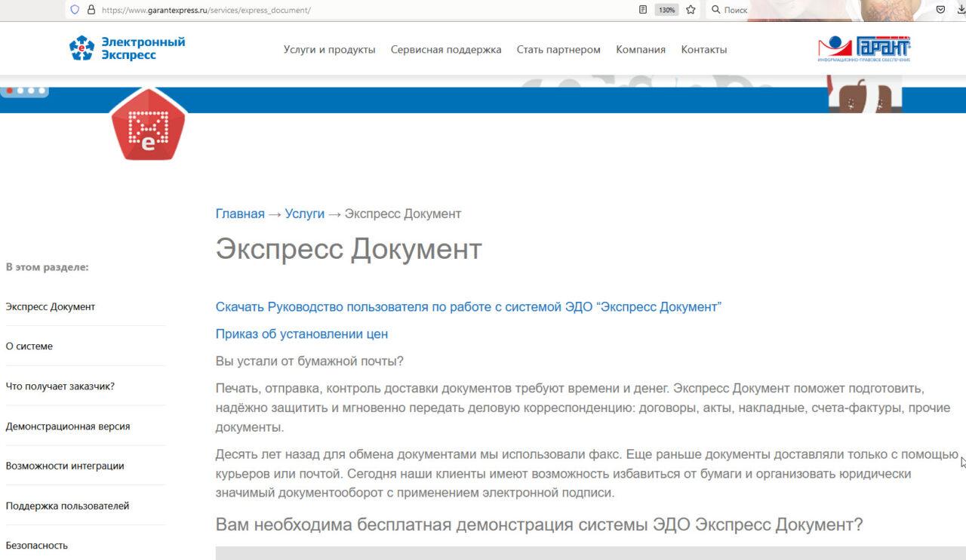
Task: Select the first red slider dot
Action: pos(10,91)
